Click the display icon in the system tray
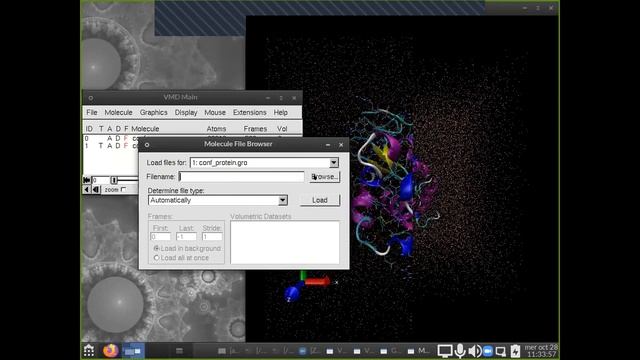Viewport: 640px width, 360px height. tap(445, 351)
